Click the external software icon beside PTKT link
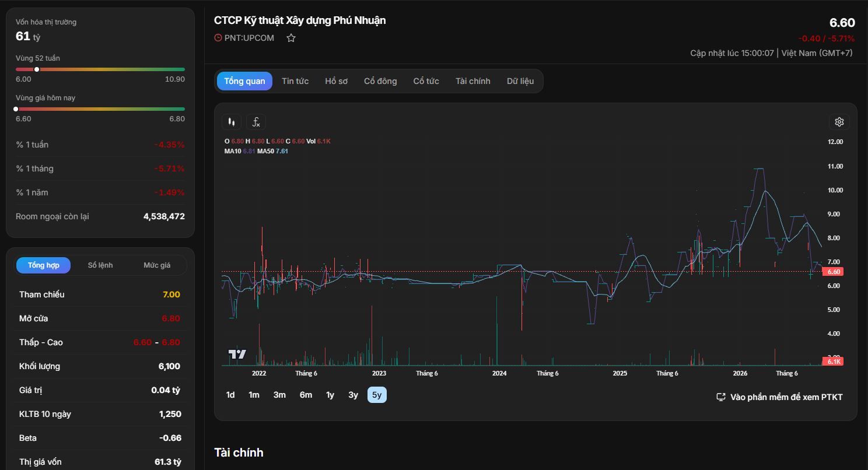This screenshot has width=868, height=470. [x=721, y=397]
